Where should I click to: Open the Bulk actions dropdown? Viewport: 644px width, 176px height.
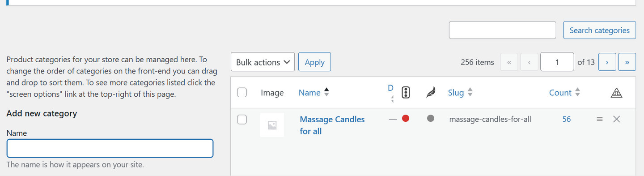pos(263,62)
